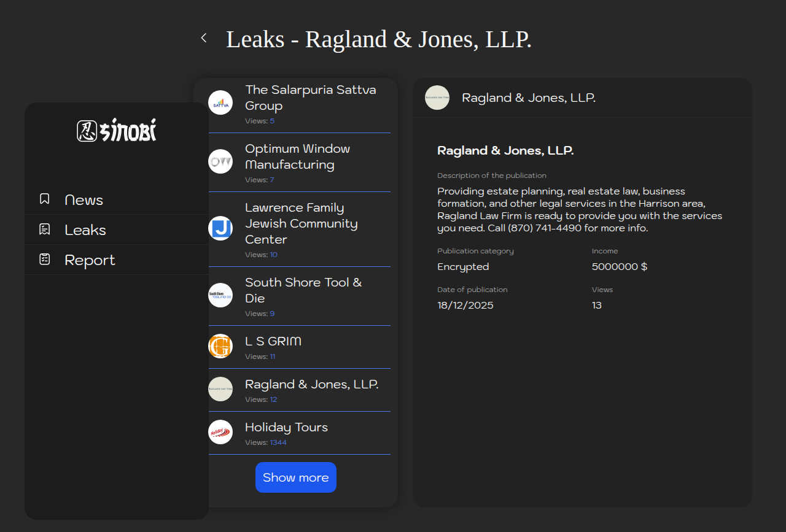Click the Optimum Window Manufacturing logo
786x532 pixels.
(x=220, y=162)
